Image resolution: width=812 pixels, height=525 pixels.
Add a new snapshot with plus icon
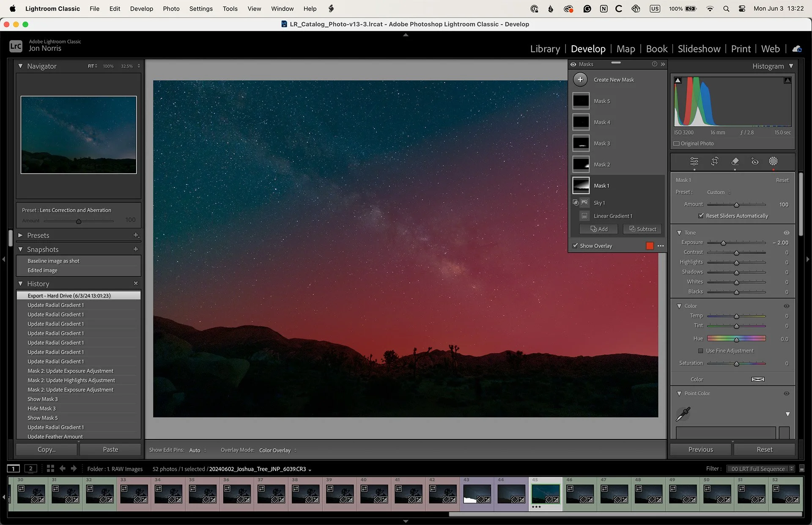click(x=136, y=249)
